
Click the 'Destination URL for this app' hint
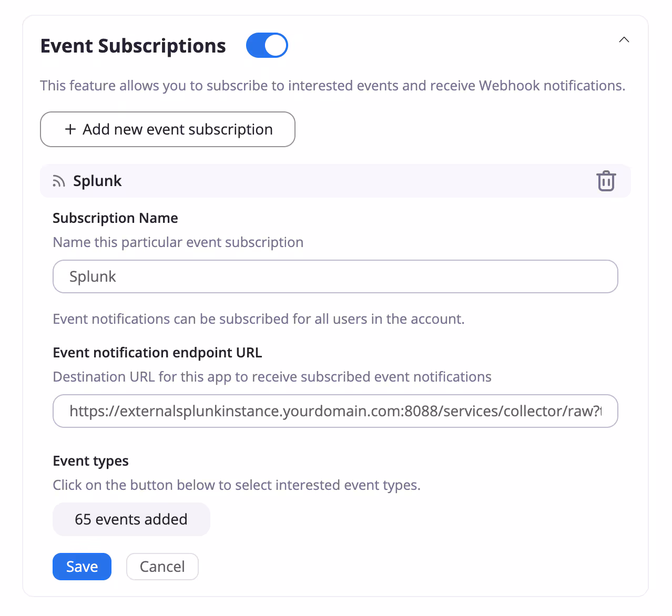(x=272, y=377)
